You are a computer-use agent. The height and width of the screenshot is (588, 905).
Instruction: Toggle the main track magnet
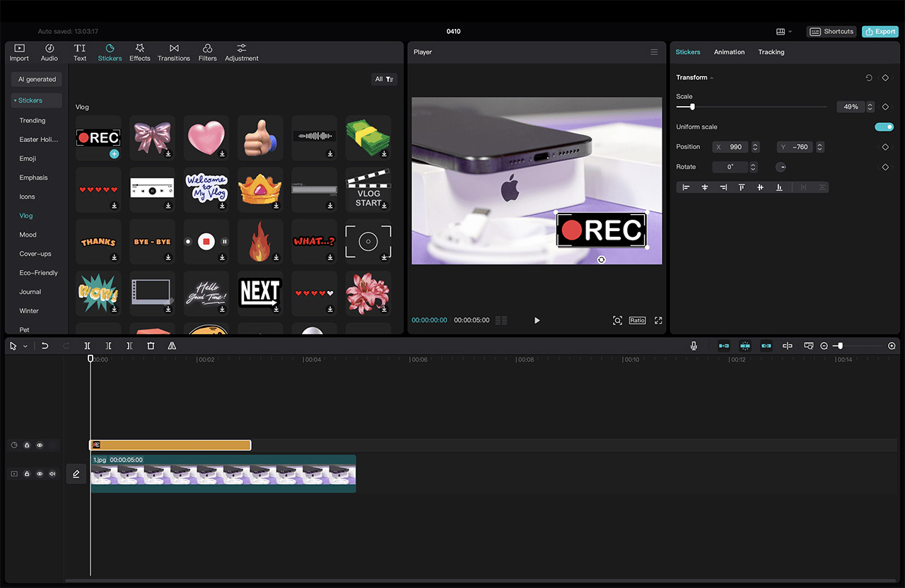point(724,346)
